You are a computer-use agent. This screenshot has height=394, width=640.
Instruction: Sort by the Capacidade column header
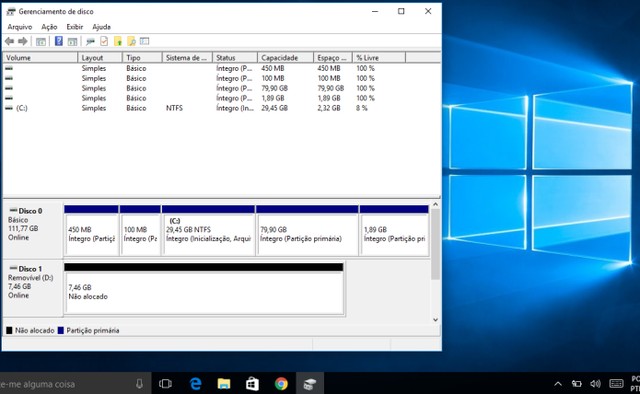pyautogui.click(x=285, y=58)
